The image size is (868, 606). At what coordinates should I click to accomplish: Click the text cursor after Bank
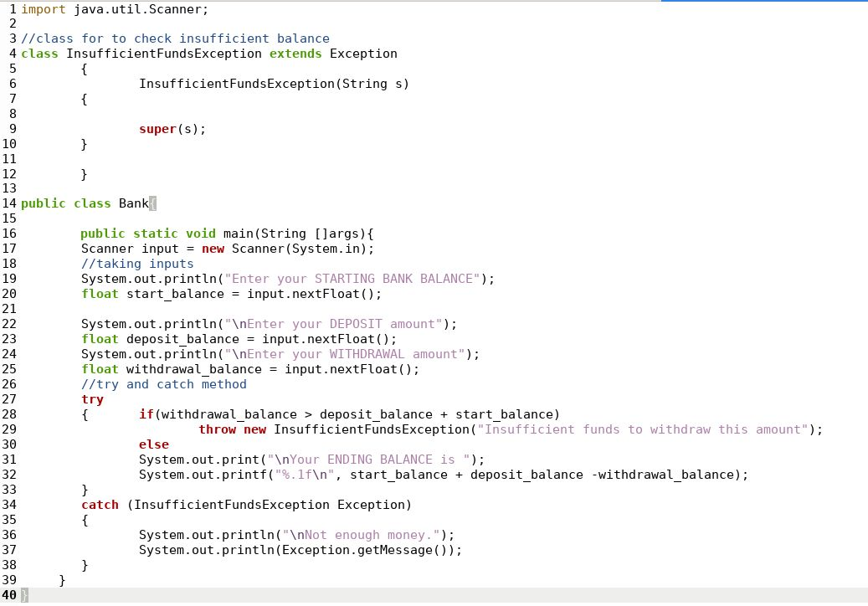click(152, 203)
